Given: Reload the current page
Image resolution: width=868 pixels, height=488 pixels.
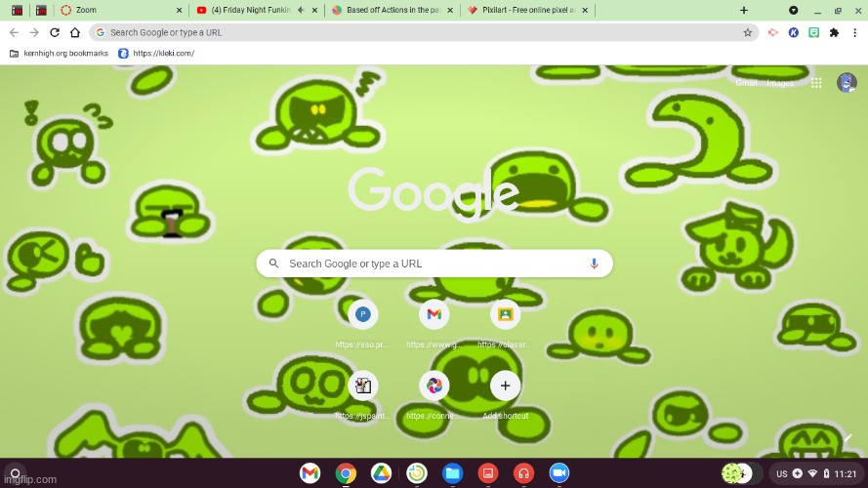Looking at the screenshot, I should click(x=55, y=32).
